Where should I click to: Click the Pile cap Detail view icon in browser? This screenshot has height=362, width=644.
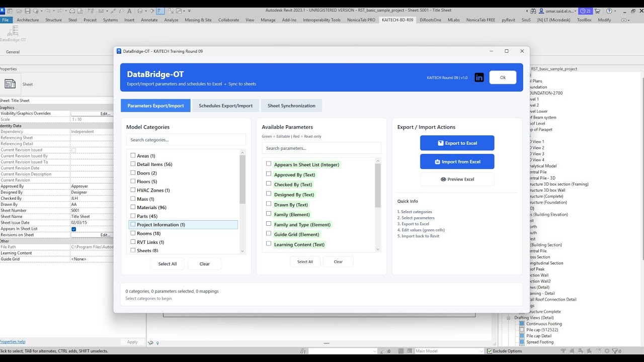coord(522,336)
